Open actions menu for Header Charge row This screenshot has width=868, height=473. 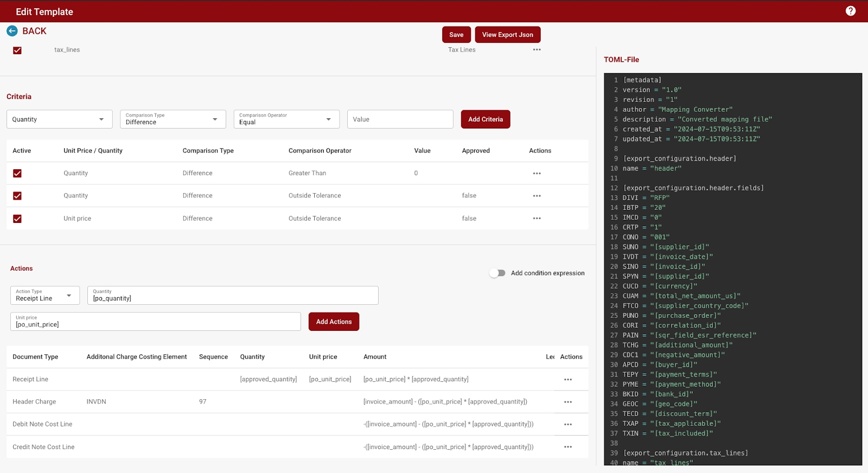tap(567, 402)
